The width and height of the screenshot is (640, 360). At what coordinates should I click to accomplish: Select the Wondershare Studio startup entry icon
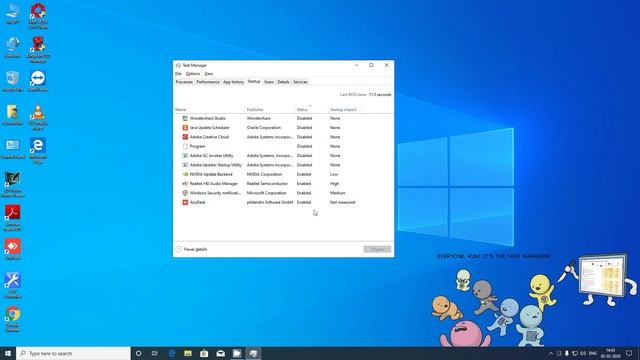pos(185,118)
